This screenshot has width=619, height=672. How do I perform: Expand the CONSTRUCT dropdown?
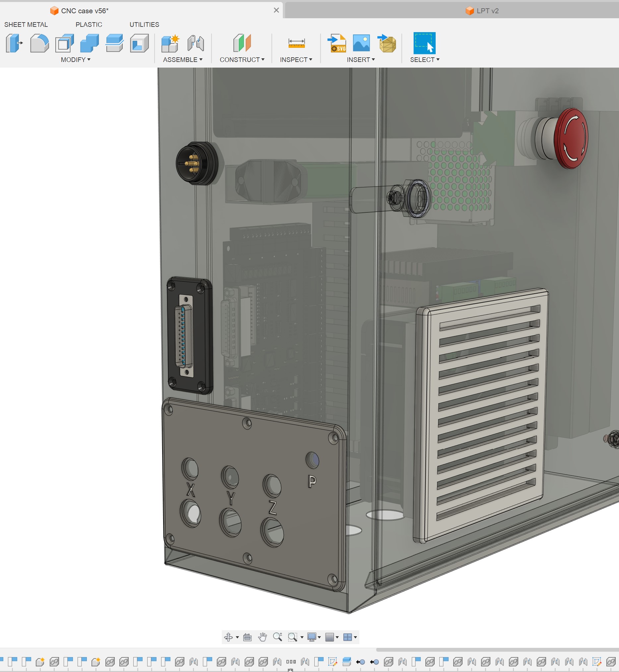click(242, 60)
